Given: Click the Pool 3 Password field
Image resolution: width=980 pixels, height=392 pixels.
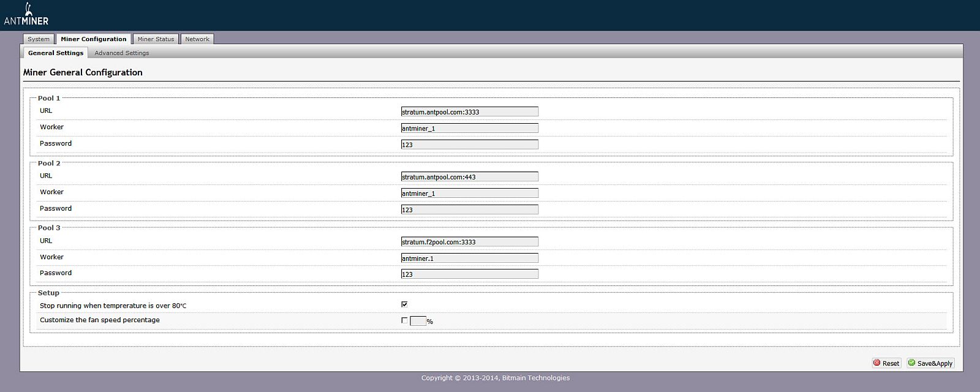Looking at the screenshot, I should 469,274.
